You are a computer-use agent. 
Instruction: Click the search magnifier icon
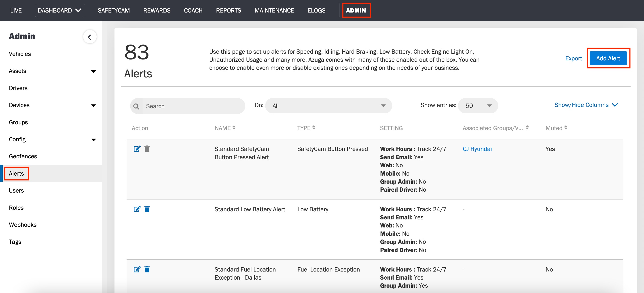pyautogui.click(x=136, y=106)
